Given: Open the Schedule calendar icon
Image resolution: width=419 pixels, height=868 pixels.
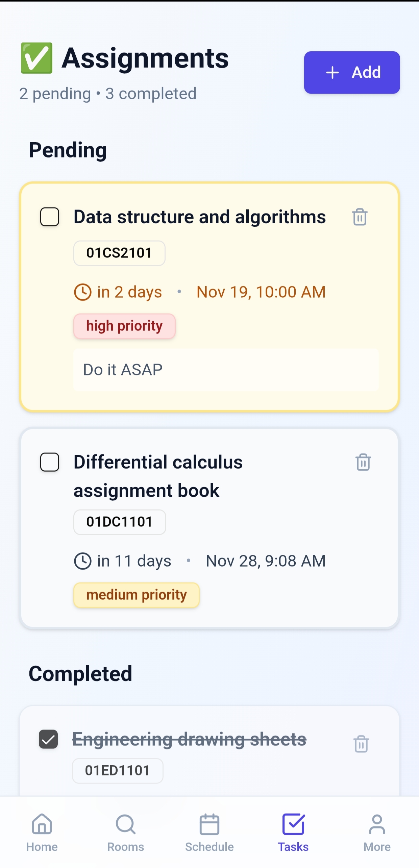Looking at the screenshot, I should [x=209, y=824].
